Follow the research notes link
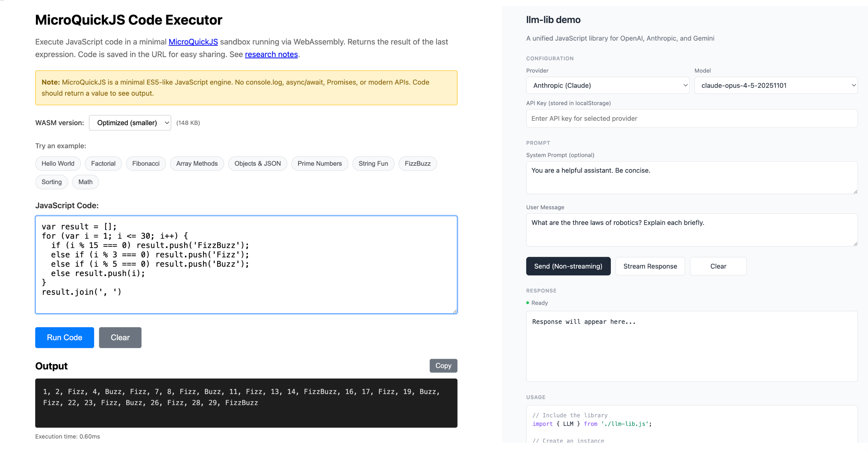The width and height of the screenshot is (868, 453). point(271,54)
